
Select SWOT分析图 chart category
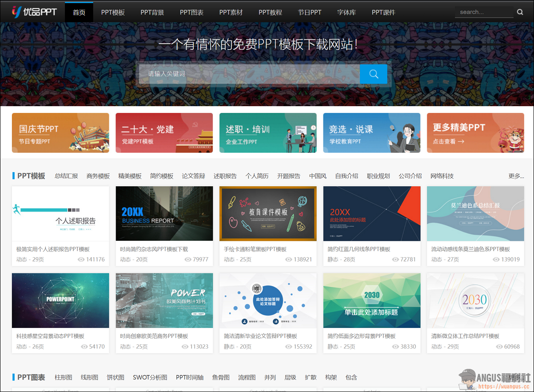pyautogui.click(x=150, y=377)
